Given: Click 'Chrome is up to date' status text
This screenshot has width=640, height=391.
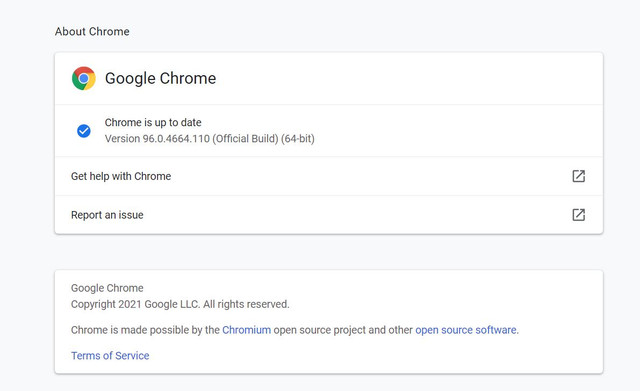Looking at the screenshot, I should pyautogui.click(x=153, y=122).
